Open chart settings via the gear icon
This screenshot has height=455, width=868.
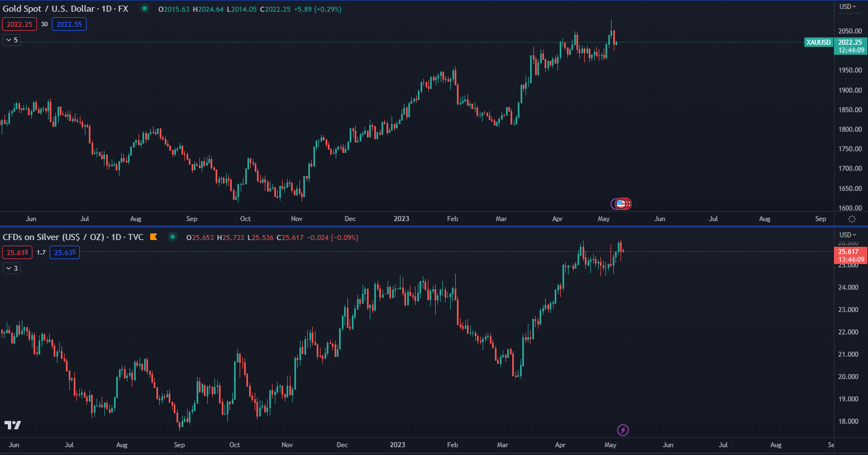852,219
